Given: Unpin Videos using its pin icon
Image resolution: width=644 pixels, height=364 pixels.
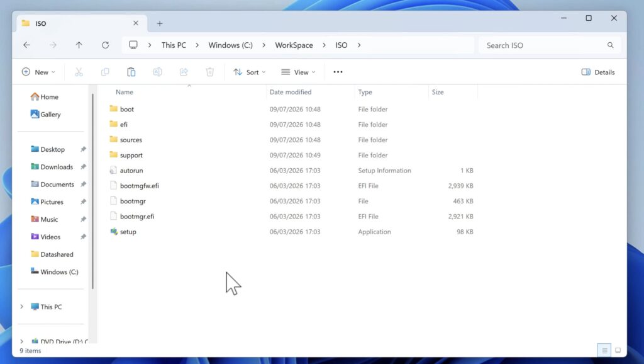Looking at the screenshot, I should 84,237.
